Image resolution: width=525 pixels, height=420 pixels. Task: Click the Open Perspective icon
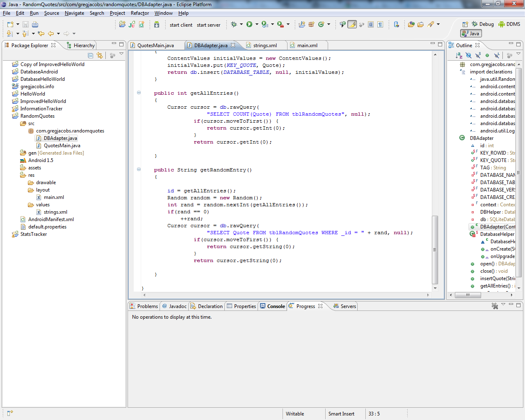point(465,24)
